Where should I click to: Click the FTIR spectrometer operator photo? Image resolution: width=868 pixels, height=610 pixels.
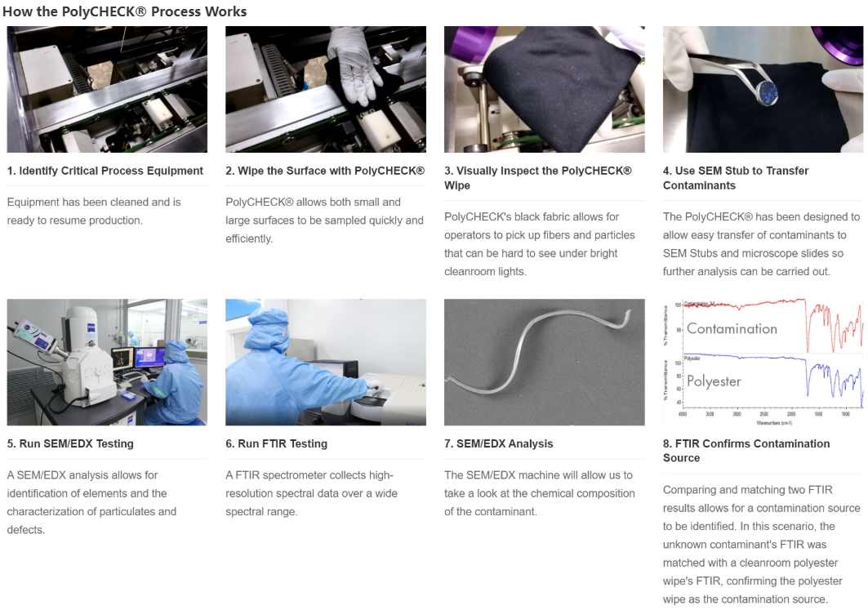(x=326, y=362)
